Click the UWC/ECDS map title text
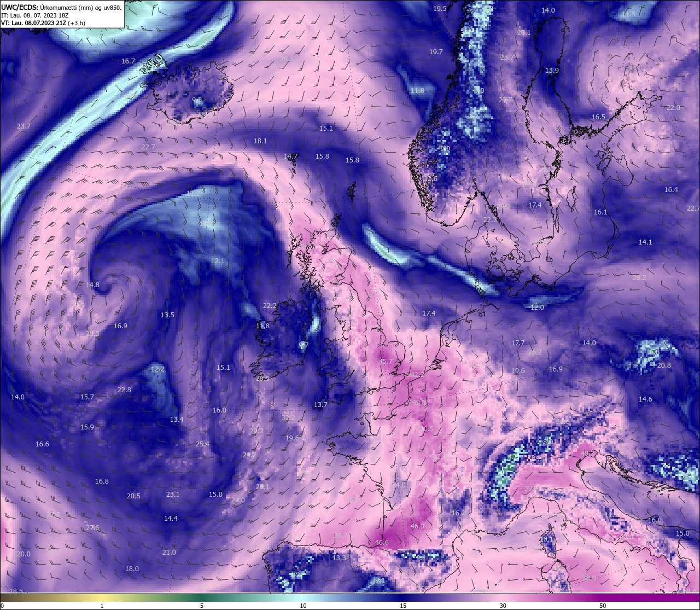This screenshot has width=700, height=610. click(61, 8)
